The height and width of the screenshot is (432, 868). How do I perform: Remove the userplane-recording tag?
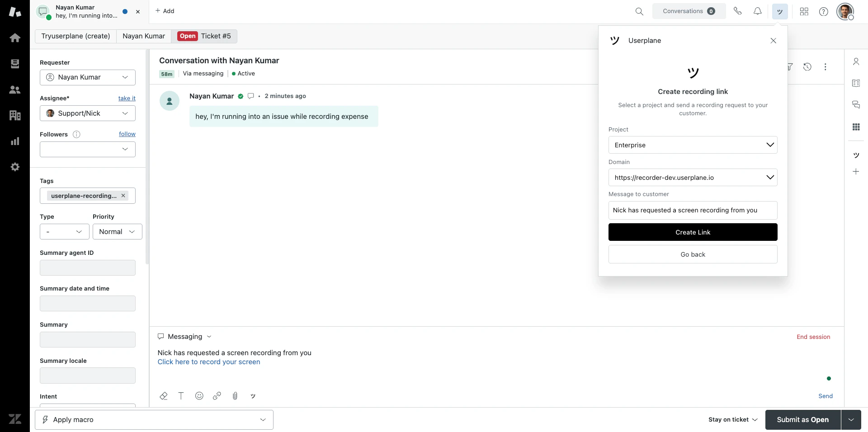click(123, 196)
